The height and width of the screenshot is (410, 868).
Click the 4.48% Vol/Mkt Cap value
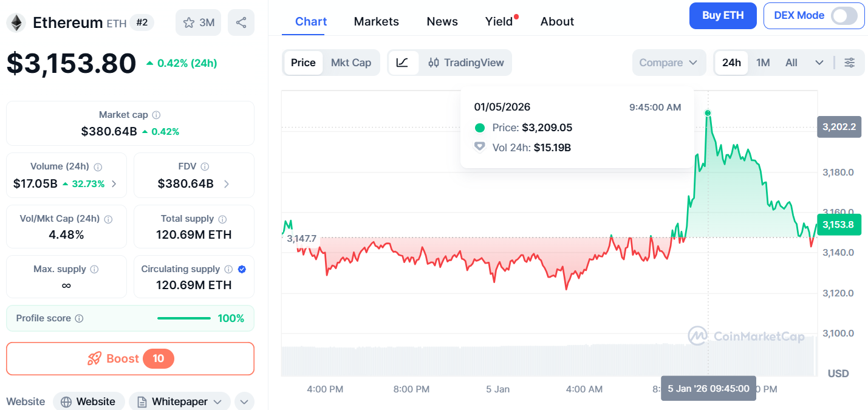click(x=66, y=234)
